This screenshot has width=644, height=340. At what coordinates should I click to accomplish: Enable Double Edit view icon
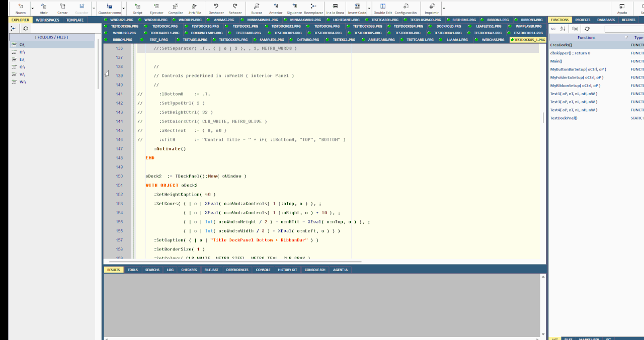click(x=382, y=7)
